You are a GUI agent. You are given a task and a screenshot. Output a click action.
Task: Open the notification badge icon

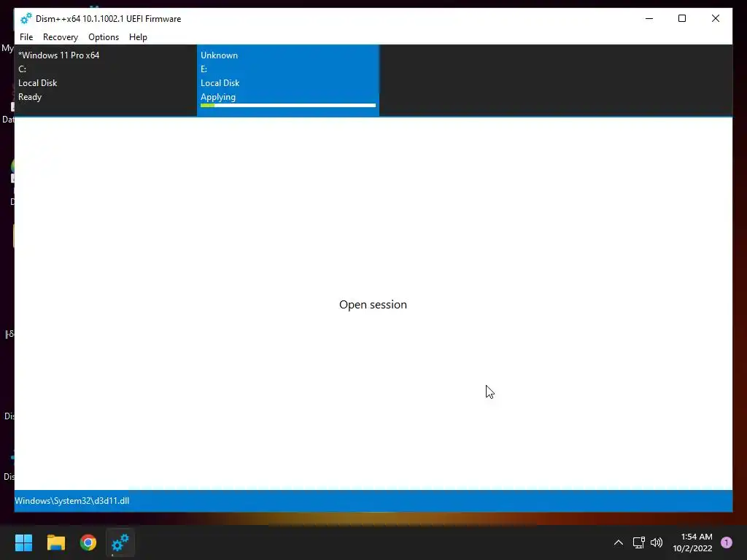click(x=726, y=542)
